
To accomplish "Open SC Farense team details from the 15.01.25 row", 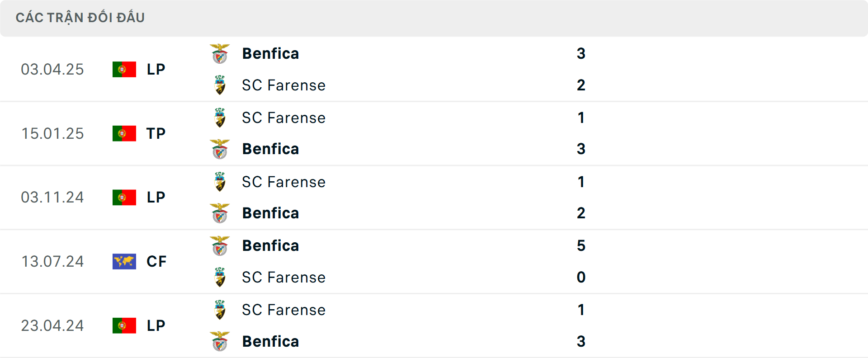I will tap(283, 118).
